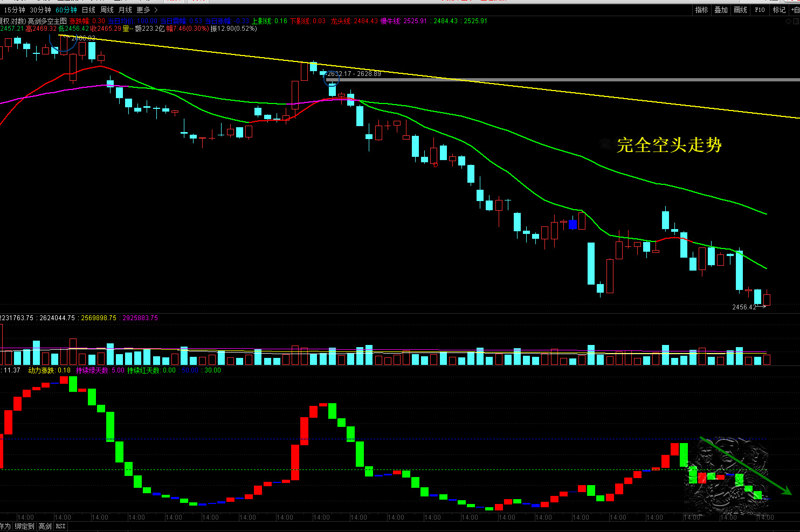Click the 额223.2亿 turnover value
The image size is (800, 532).
pos(150,29)
